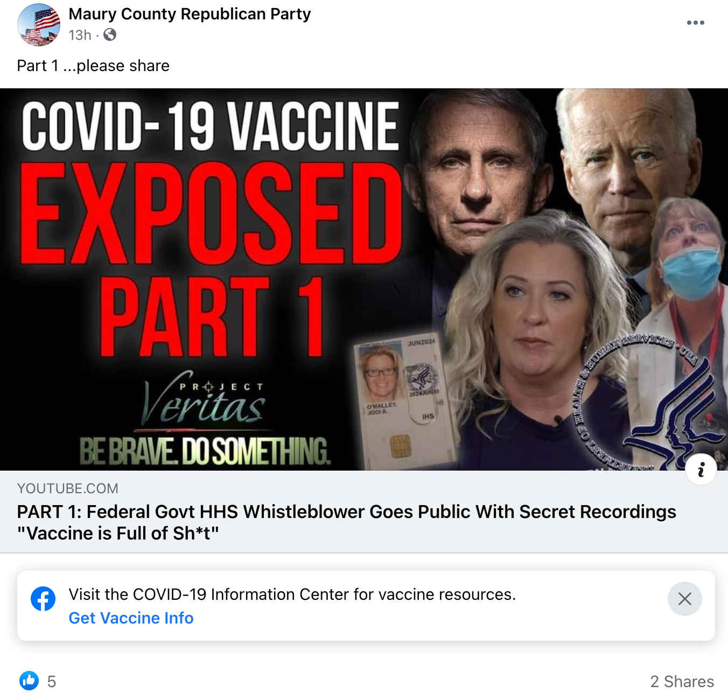Viewport: 728px width, 700px height.
Task: Click the COVID-19 Information Center banner text
Action: [x=292, y=594]
